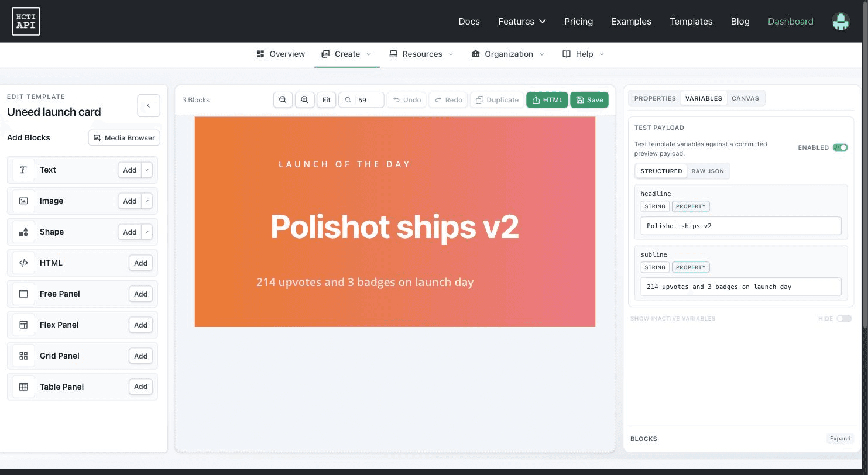Select the 'Polishot ships v2' canvas headline
Screen dimensions: 868x475
[x=394, y=226]
